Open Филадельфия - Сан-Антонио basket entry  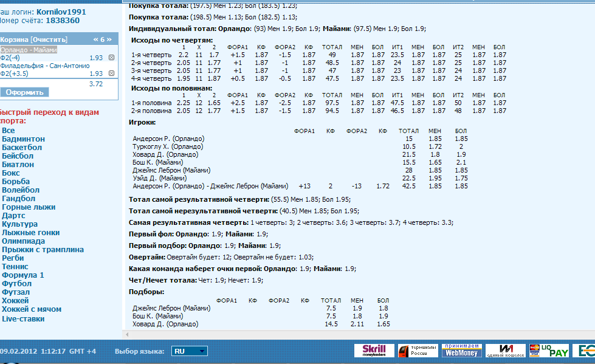[45, 66]
